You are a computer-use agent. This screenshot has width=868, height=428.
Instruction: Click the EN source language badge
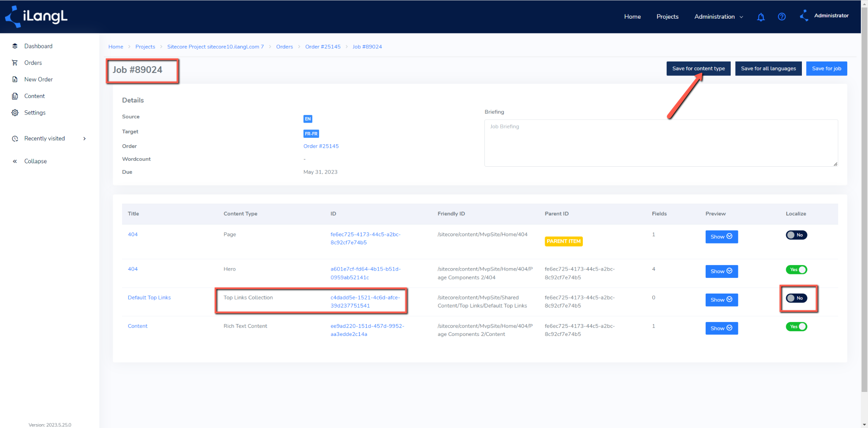pos(308,119)
